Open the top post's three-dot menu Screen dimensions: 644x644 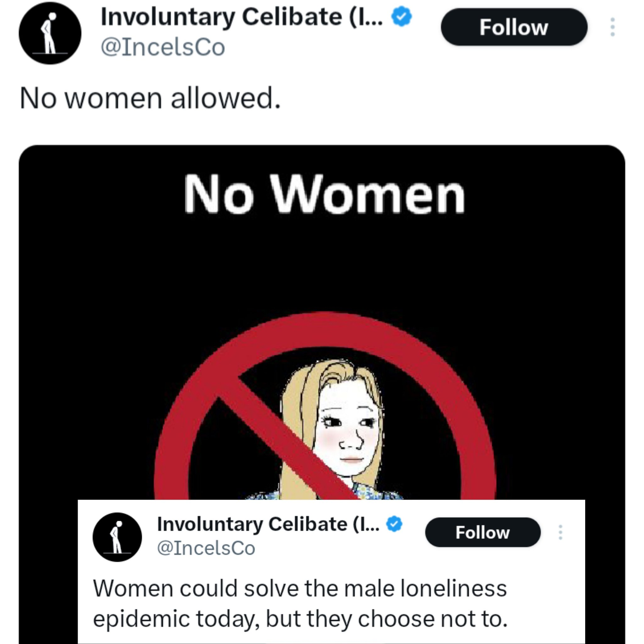pyautogui.click(x=612, y=27)
